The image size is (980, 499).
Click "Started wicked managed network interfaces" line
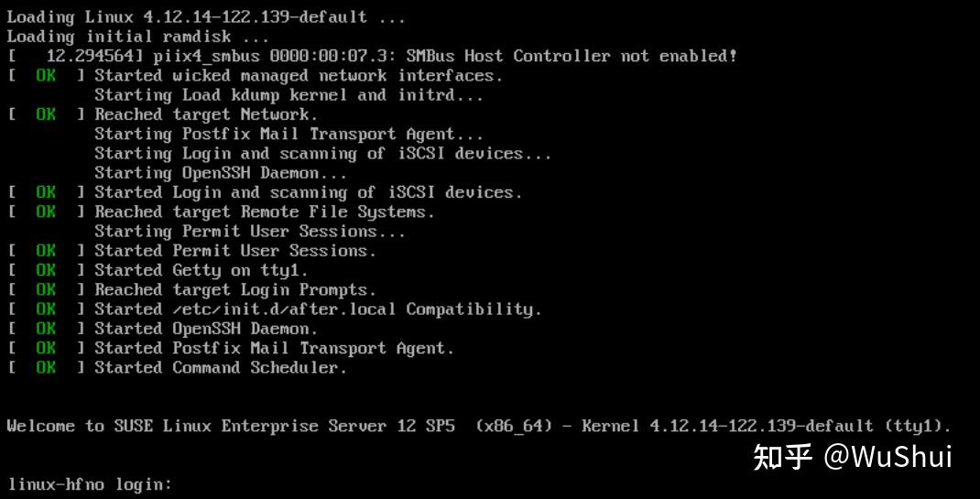299,76
